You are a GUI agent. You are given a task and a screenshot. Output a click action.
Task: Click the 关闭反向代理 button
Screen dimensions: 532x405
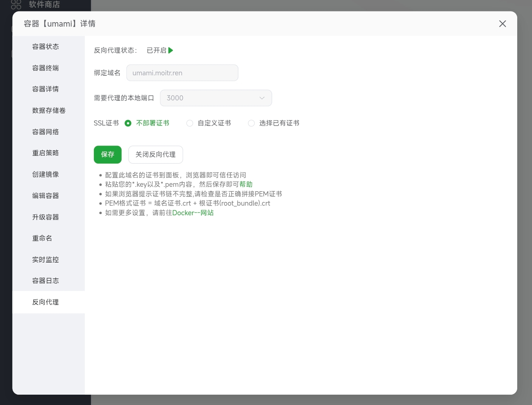pyautogui.click(x=156, y=155)
